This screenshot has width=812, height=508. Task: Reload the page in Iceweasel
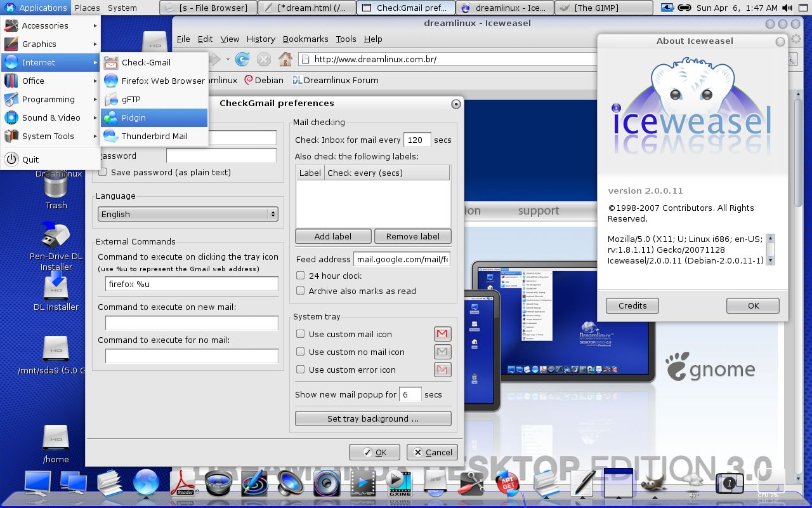[x=242, y=60]
